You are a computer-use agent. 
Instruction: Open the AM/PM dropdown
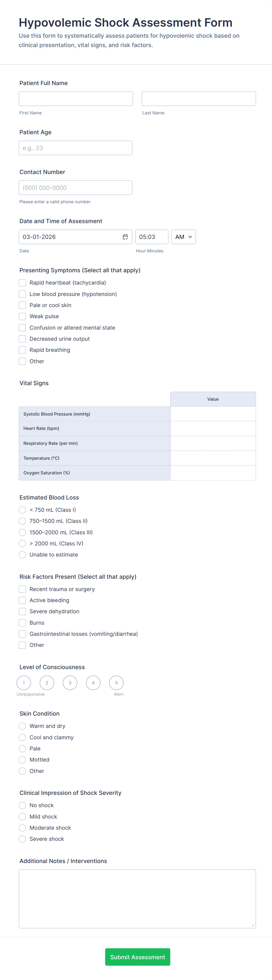point(183,237)
